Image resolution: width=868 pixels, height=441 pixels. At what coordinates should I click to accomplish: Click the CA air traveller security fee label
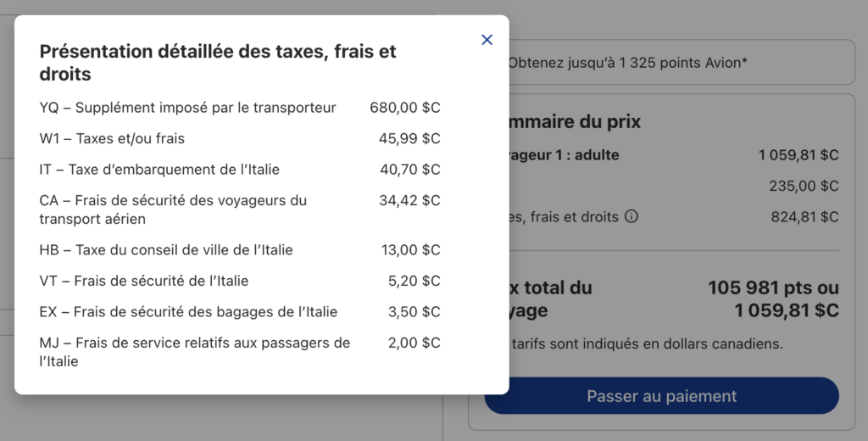click(x=173, y=209)
